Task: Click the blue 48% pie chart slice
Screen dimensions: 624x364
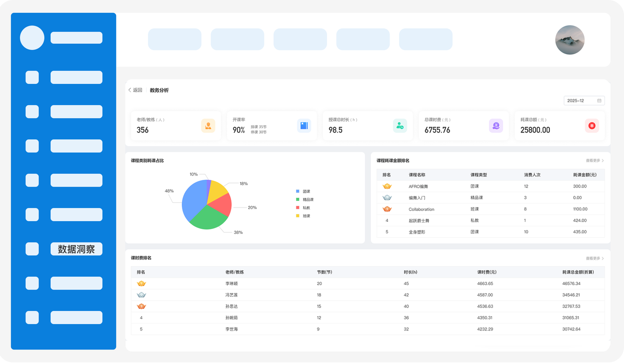Action: (x=193, y=201)
